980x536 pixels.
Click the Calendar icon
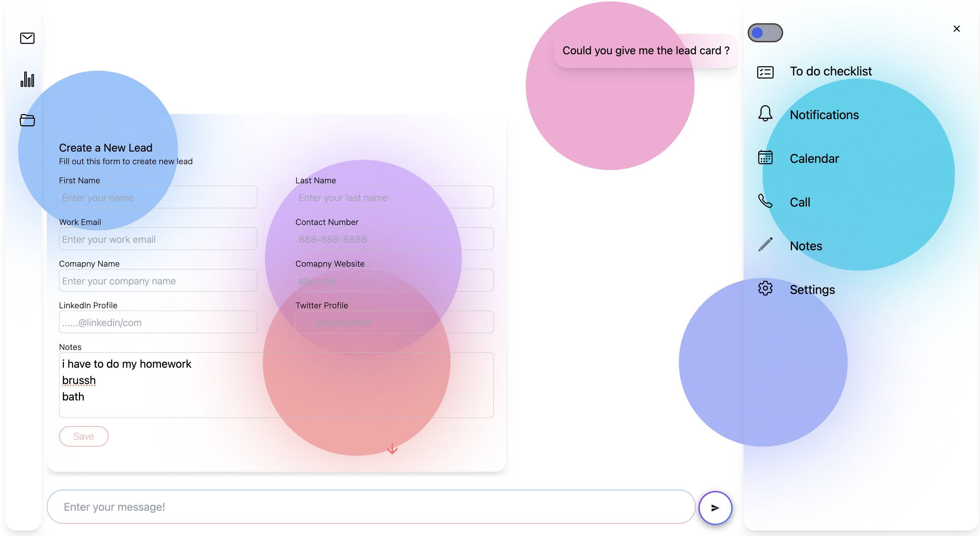765,157
